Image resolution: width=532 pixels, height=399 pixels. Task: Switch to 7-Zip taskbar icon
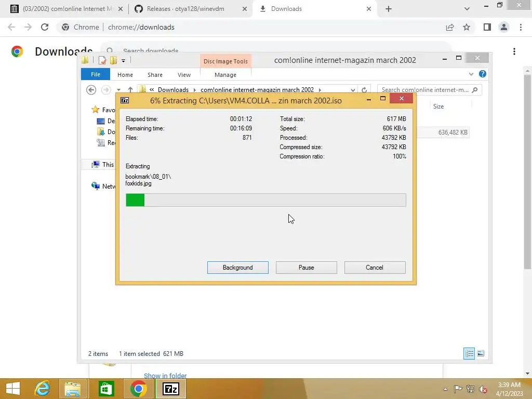click(170, 389)
